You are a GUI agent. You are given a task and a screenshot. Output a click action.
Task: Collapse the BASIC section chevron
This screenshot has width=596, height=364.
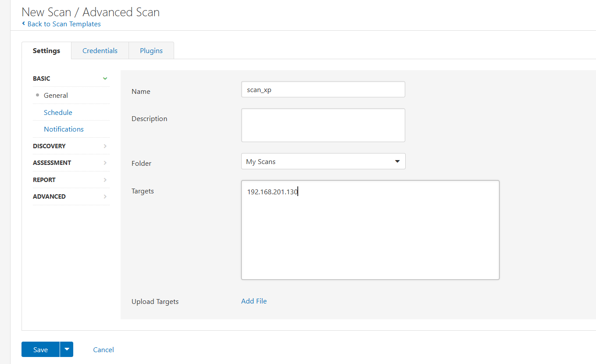click(105, 79)
